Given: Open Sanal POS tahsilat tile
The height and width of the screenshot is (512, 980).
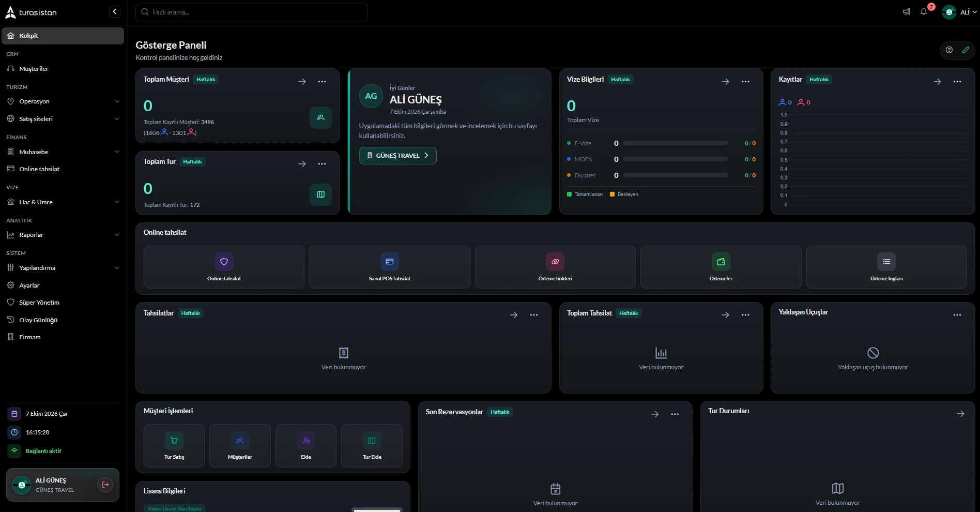Looking at the screenshot, I should pyautogui.click(x=390, y=267).
